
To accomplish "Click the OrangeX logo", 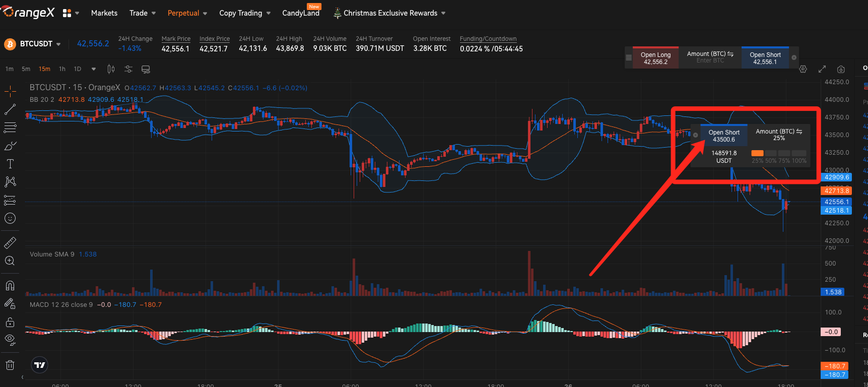I will (28, 13).
